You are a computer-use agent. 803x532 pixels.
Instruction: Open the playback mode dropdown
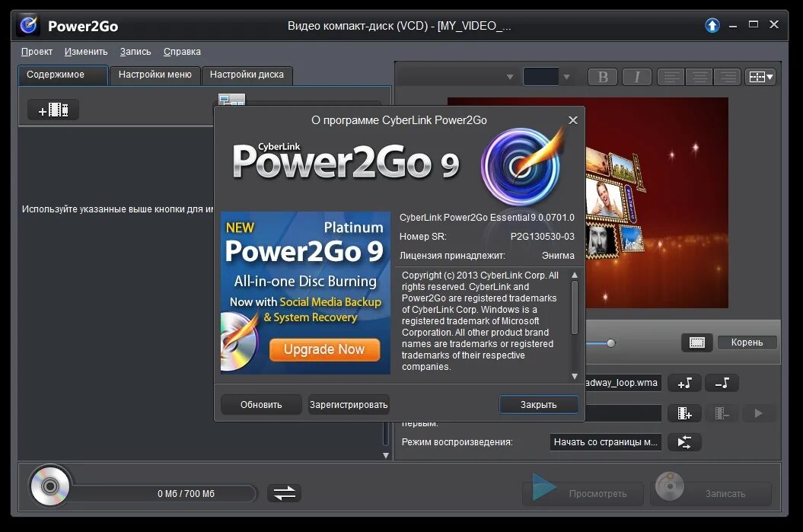(x=606, y=442)
